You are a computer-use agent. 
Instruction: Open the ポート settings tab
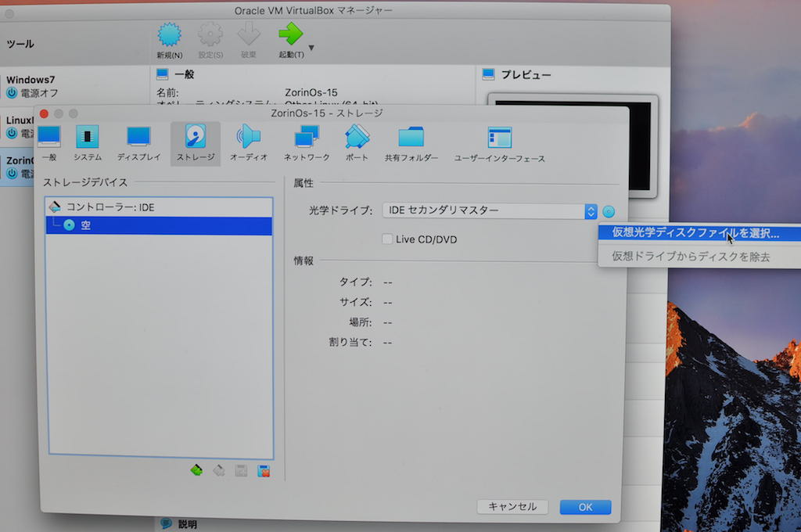point(357,143)
